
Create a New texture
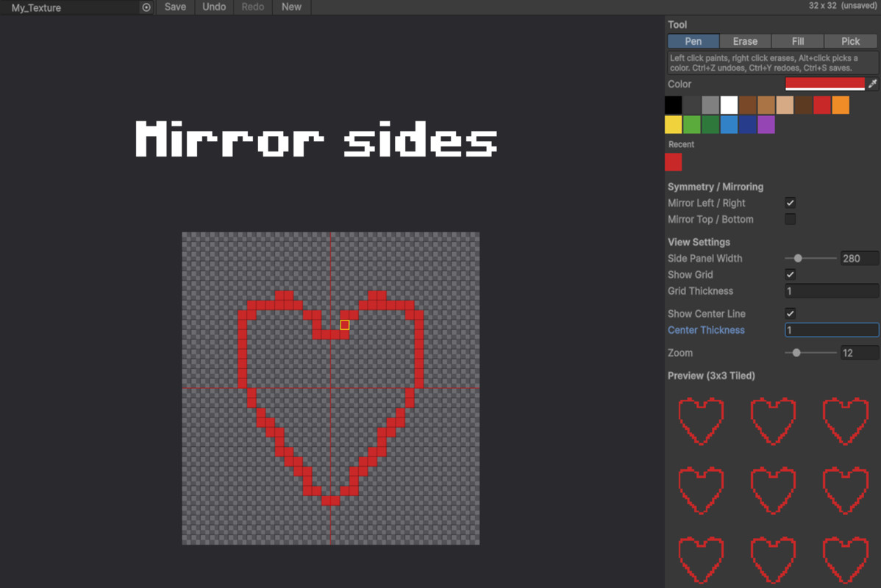(291, 7)
